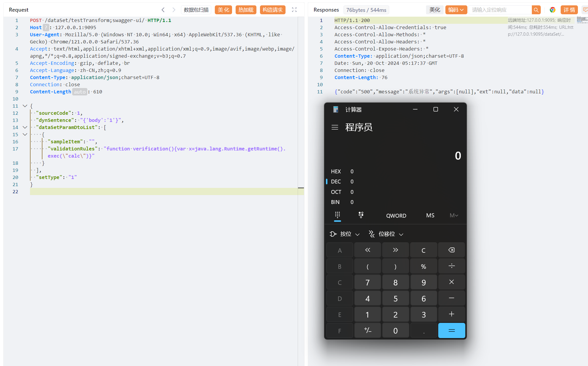The image size is (588, 366).
Task: Click the 美化 button in Responses panel
Action: click(435, 10)
